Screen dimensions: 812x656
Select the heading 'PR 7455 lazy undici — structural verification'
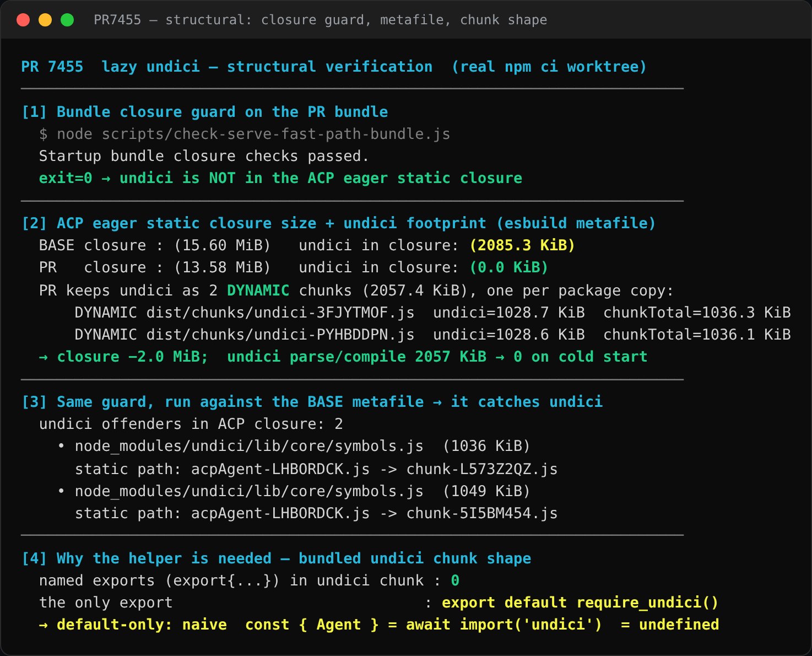point(226,67)
